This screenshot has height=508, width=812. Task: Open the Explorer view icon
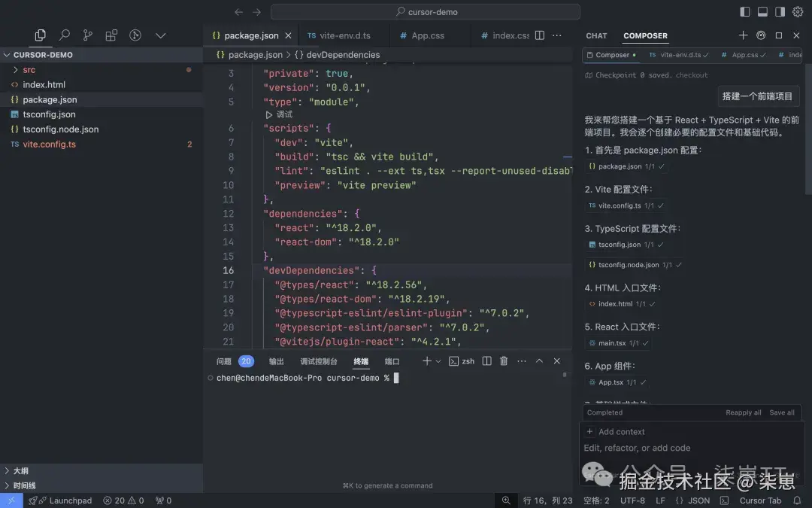40,35
